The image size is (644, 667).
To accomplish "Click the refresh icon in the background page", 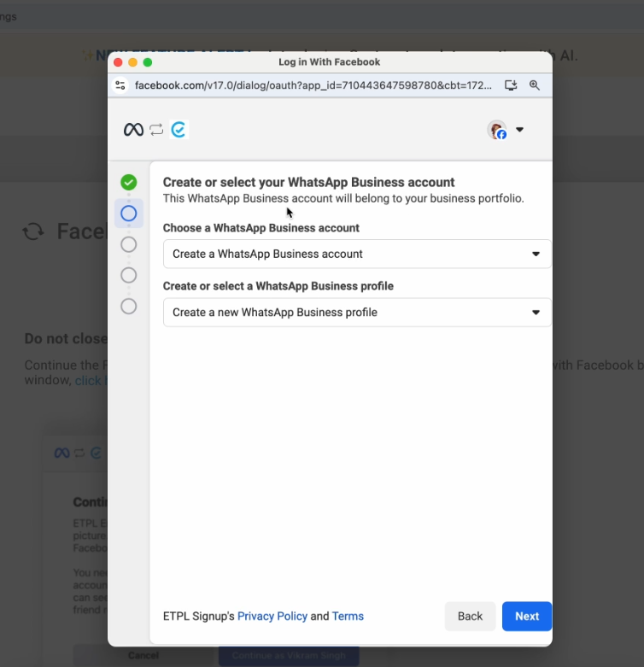I will (x=33, y=231).
